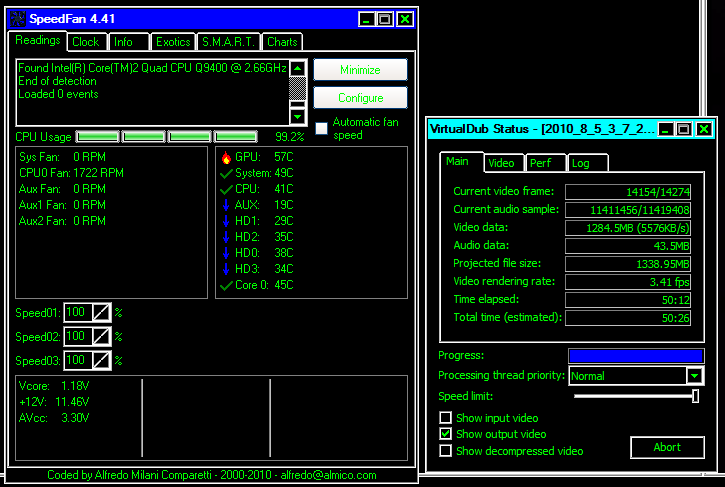The width and height of the screenshot is (725, 487).
Task: Click the HD1 down-arrow temperature icon
Action: pos(226,221)
